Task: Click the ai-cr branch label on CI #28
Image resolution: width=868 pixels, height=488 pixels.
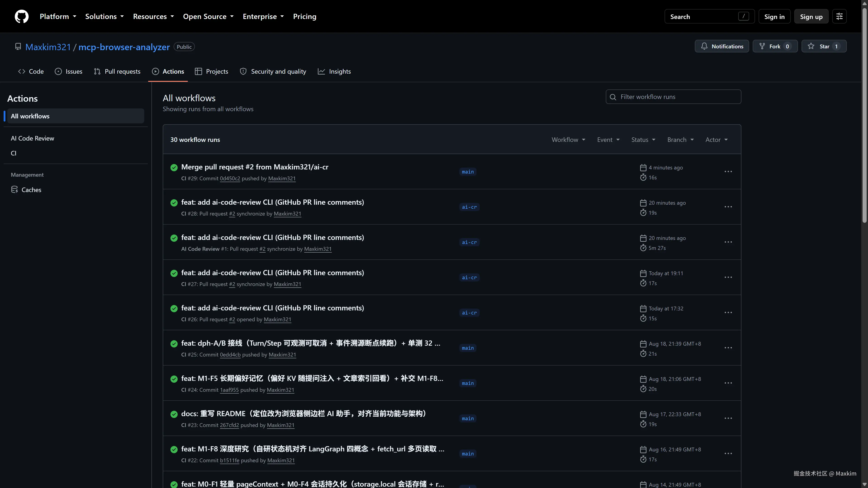Action: pyautogui.click(x=469, y=207)
